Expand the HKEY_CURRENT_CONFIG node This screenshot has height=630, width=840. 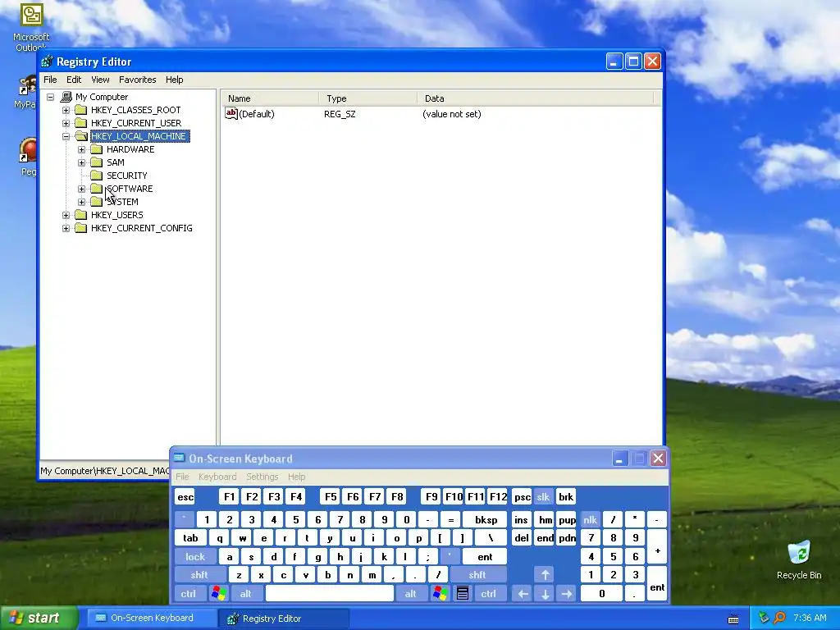66,228
